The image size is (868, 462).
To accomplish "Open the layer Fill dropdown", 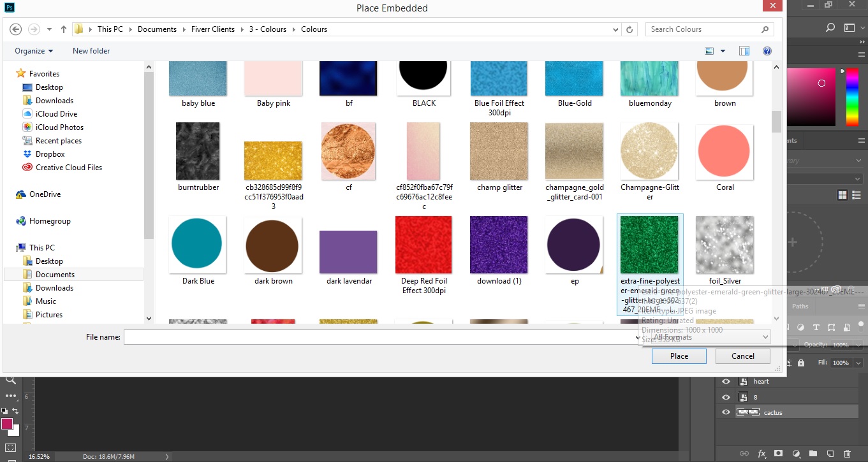I will point(857,363).
